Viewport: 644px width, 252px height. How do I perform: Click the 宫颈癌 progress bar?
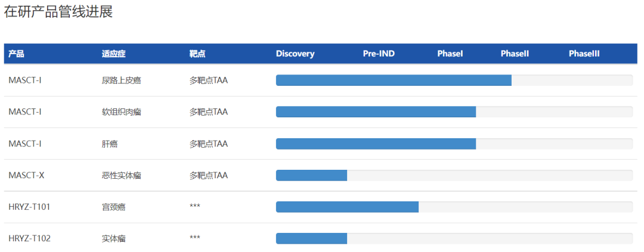347,207
